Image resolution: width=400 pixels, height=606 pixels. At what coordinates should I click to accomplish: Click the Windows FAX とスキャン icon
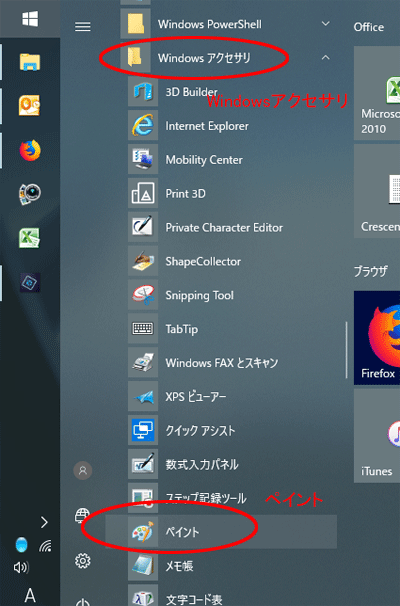(x=143, y=363)
